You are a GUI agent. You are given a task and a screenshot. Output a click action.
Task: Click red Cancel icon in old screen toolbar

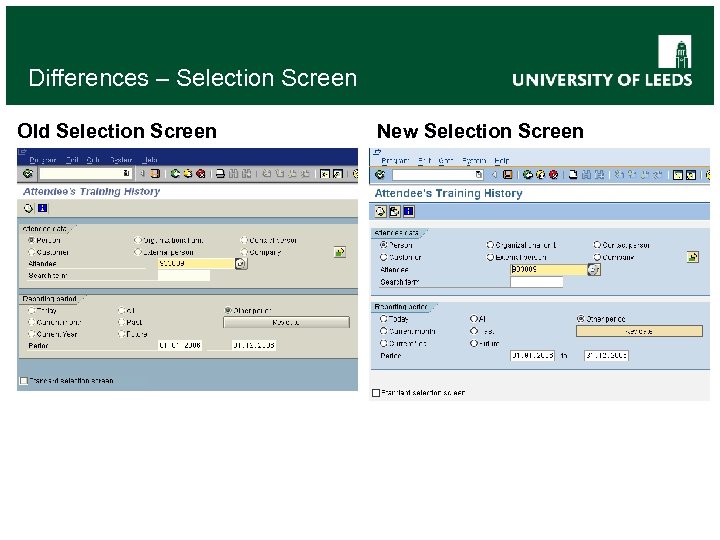point(201,174)
